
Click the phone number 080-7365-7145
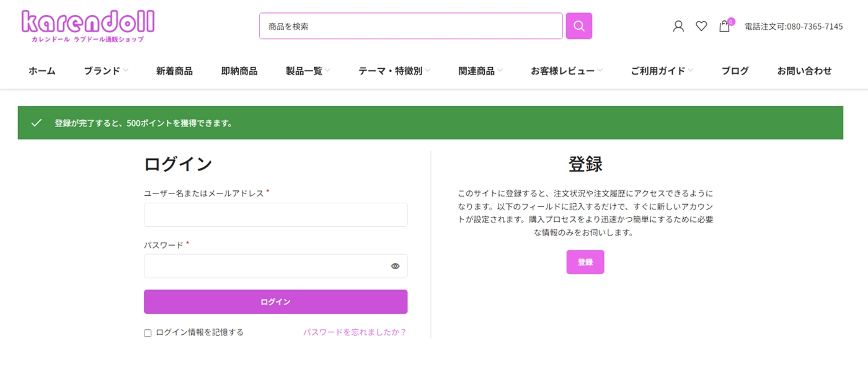coord(815,27)
